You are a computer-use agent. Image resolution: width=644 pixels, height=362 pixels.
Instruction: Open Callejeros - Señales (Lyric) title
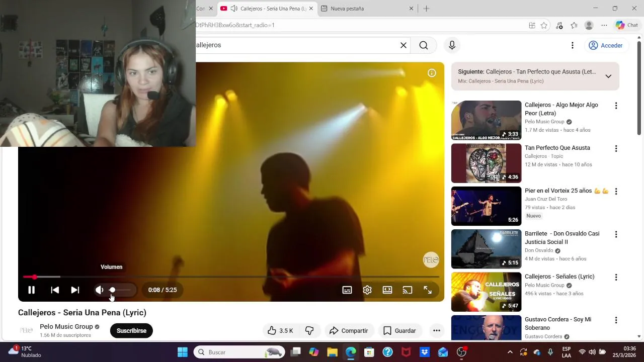559,277
